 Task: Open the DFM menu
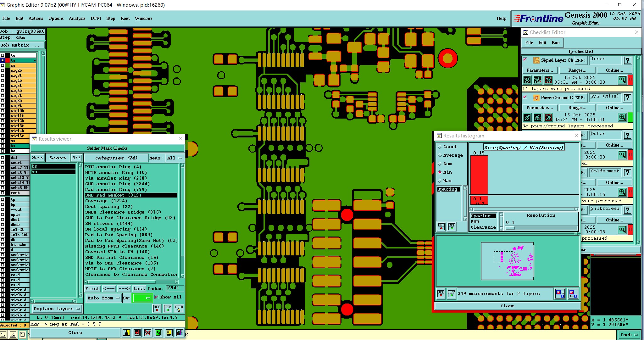pos(96,18)
